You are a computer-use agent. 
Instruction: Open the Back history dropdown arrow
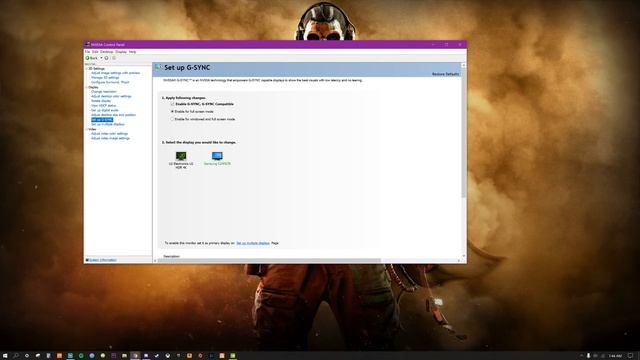(x=101, y=58)
